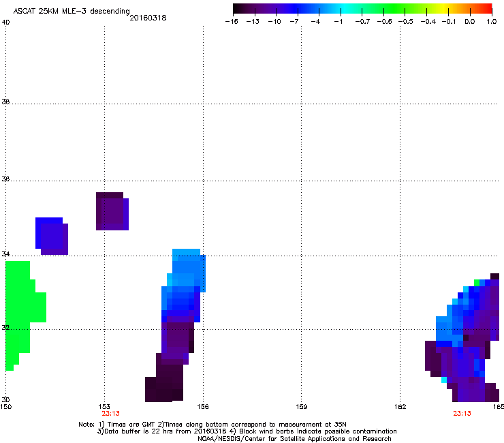
Task: Click latitude axis label '34'
Action: pyautogui.click(x=5, y=254)
